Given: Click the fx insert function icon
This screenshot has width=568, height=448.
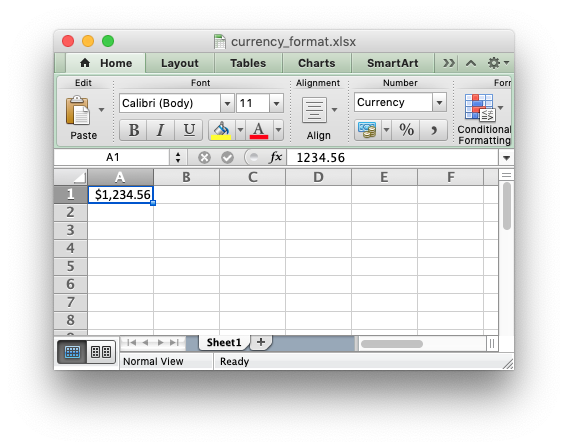Looking at the screenshot, I should pyautogui.click(x=276, y=157).
